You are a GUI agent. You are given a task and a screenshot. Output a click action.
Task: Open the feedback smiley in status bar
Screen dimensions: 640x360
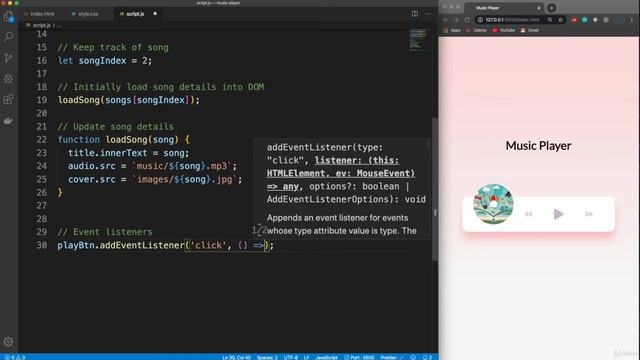pos(413,357)
